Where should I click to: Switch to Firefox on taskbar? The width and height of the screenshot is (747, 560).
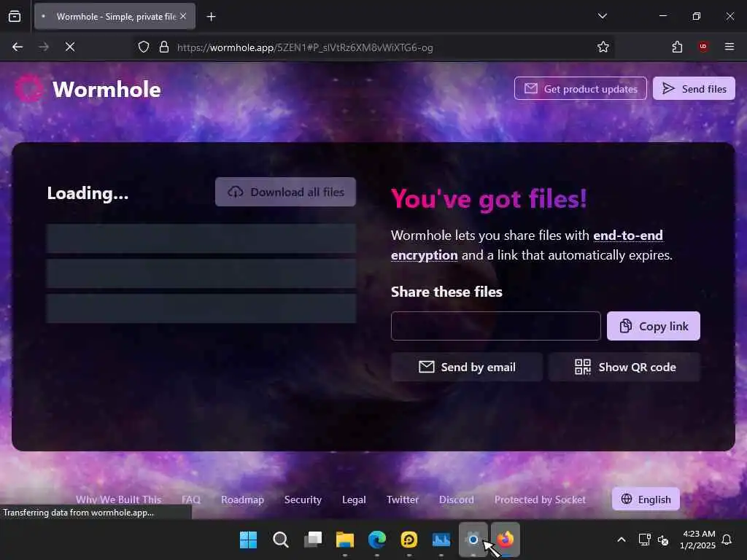coord(506,540)
